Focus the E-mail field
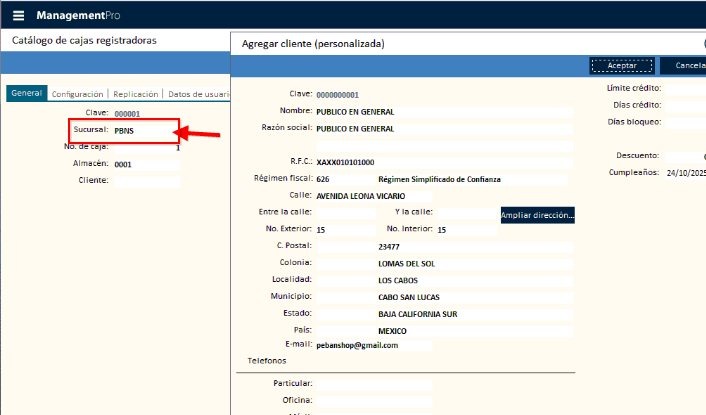 pyautogui.click(x=373, y=345)
